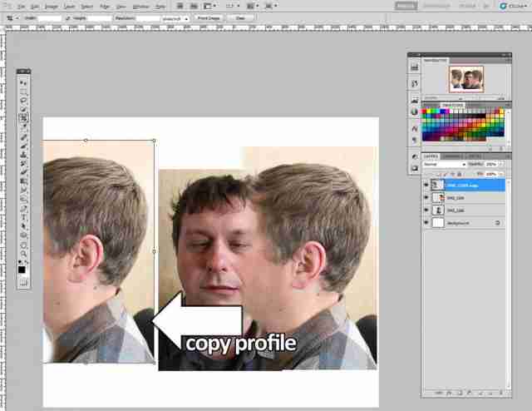Click the Clear button in options bar
532x411 pixels.
pos(240,18)
